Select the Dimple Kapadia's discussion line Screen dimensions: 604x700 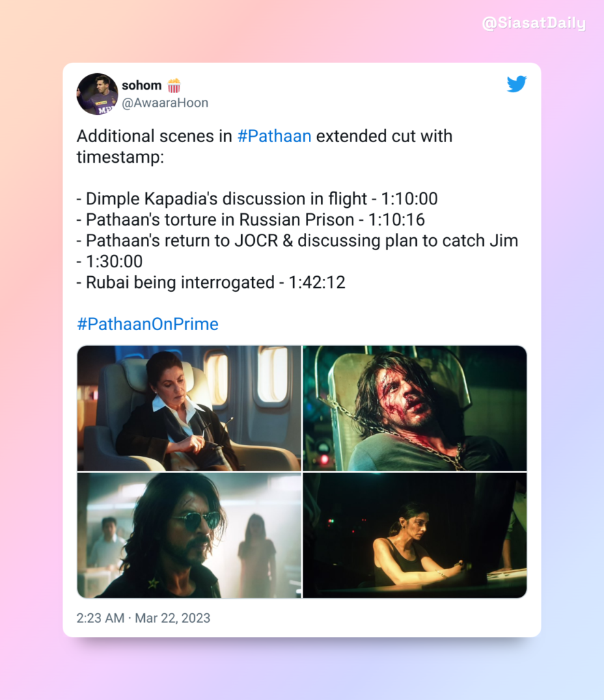[257, 199]
